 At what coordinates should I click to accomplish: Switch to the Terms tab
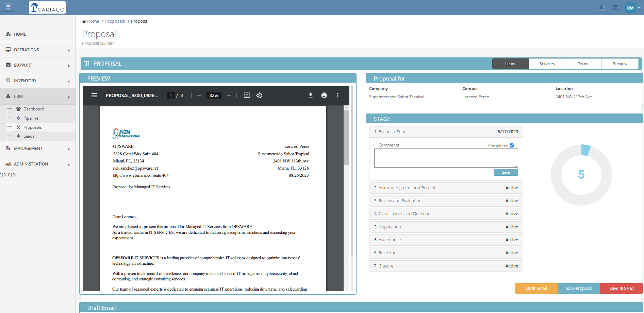pos(583,64)
